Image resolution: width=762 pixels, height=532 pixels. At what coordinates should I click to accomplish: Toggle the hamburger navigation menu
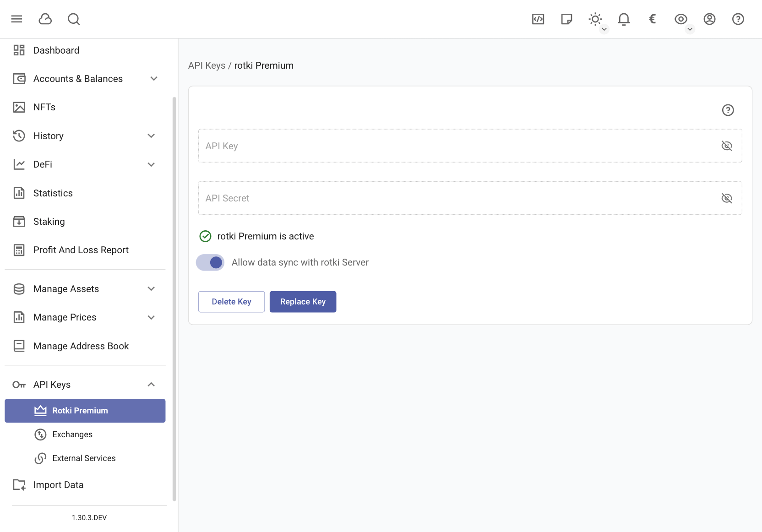pyautogui.click(x=17, y=19)
